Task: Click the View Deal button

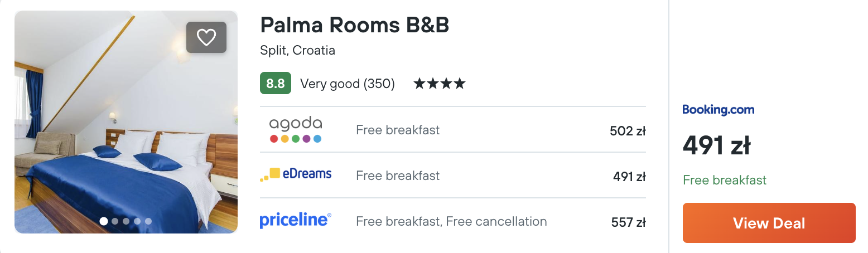Action: click(769, 223)
